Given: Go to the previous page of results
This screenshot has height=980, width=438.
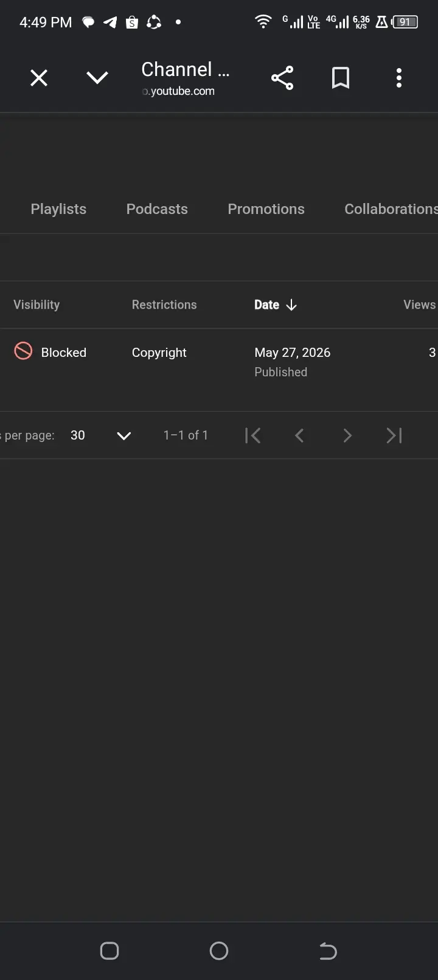Looking at the screenshot, I should (x=299, y=435).
